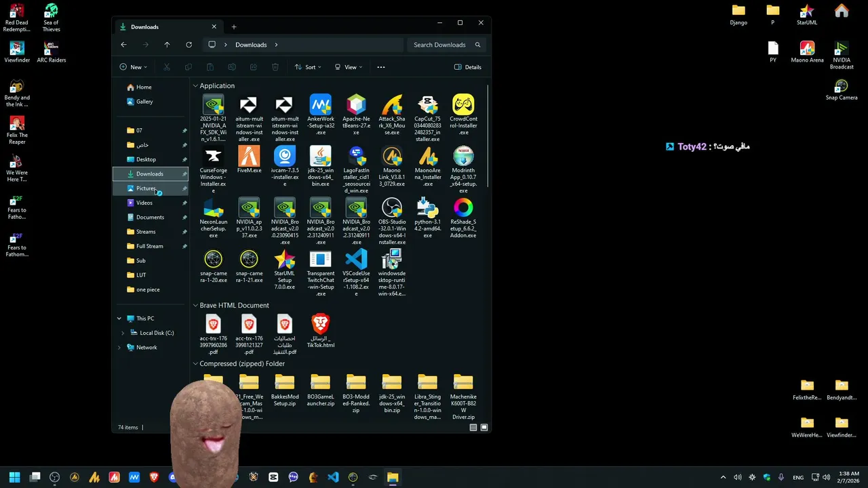Open Snap Camera desktop shortcut

[x=842, y=89]
